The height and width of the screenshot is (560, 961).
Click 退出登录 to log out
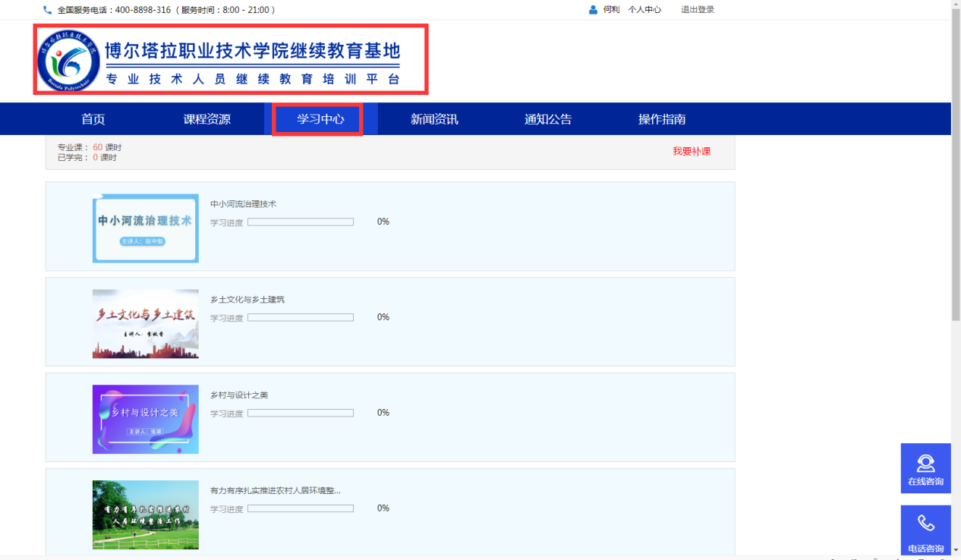697,10
